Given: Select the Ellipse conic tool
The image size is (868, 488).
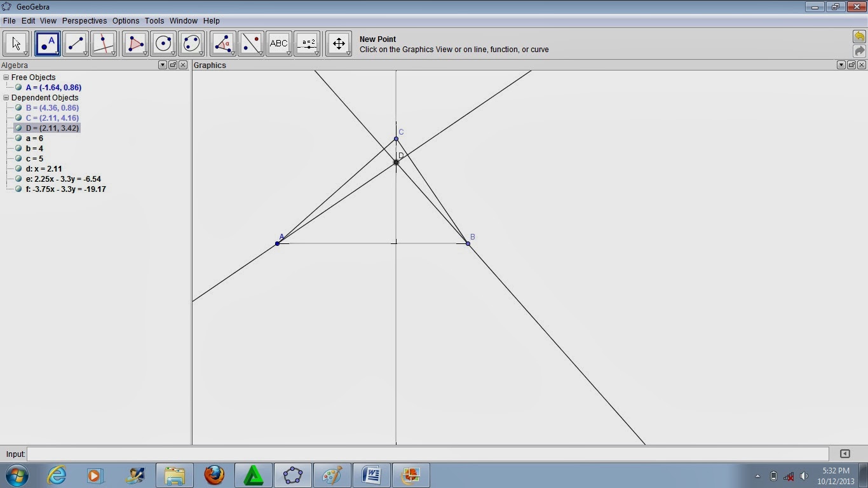Looking at the screenshot, I should click(x=191, y=44).
